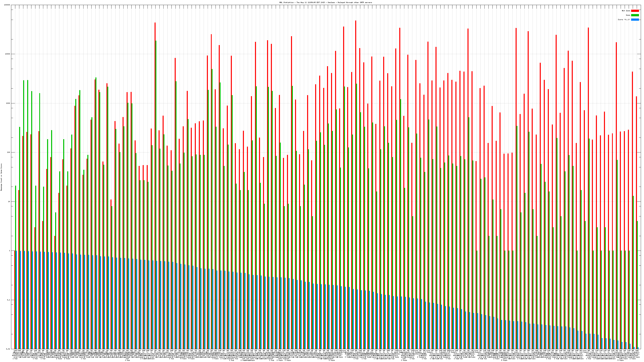Click the RBL Statistics chart title
The height and width of the screenshot is (362, 644).
coord(325,2)
